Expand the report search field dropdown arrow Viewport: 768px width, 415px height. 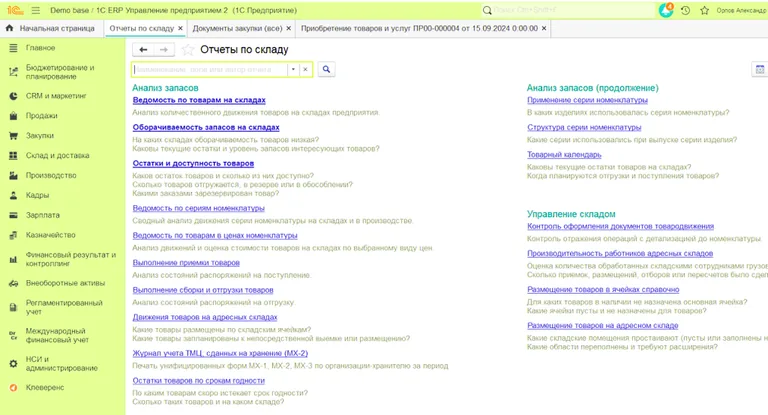point(293,70)
